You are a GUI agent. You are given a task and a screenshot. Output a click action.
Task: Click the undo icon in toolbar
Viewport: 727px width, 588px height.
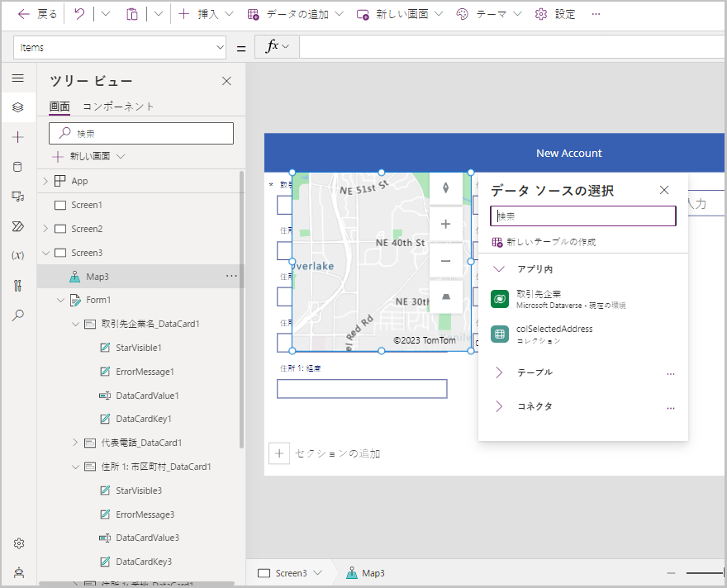(79, 14)
